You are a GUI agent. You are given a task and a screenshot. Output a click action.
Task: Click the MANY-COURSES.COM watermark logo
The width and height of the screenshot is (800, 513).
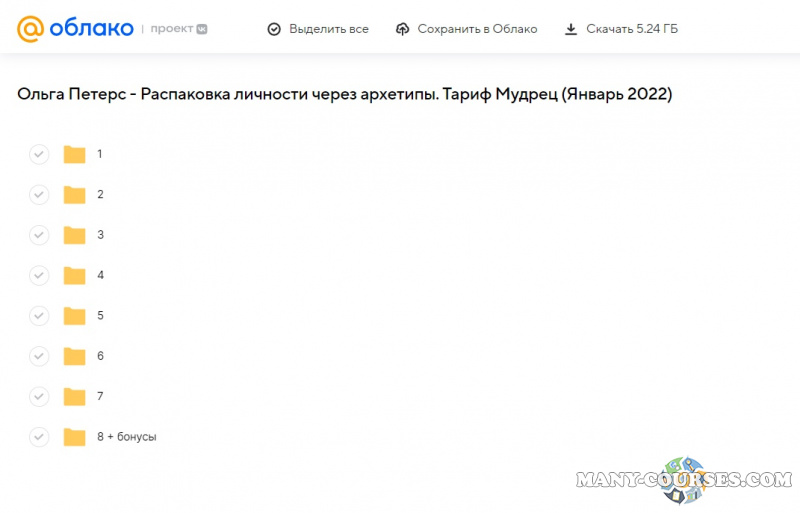(684, 480)
